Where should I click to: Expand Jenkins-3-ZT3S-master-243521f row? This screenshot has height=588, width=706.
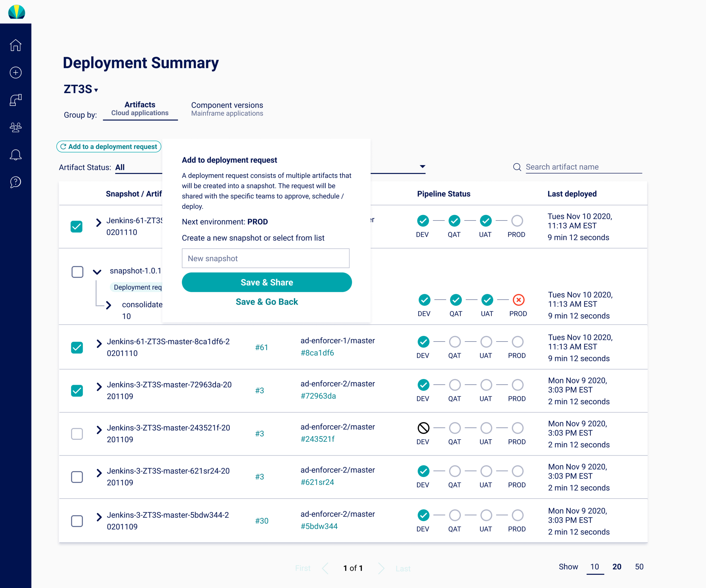click(x=99, y=430)
